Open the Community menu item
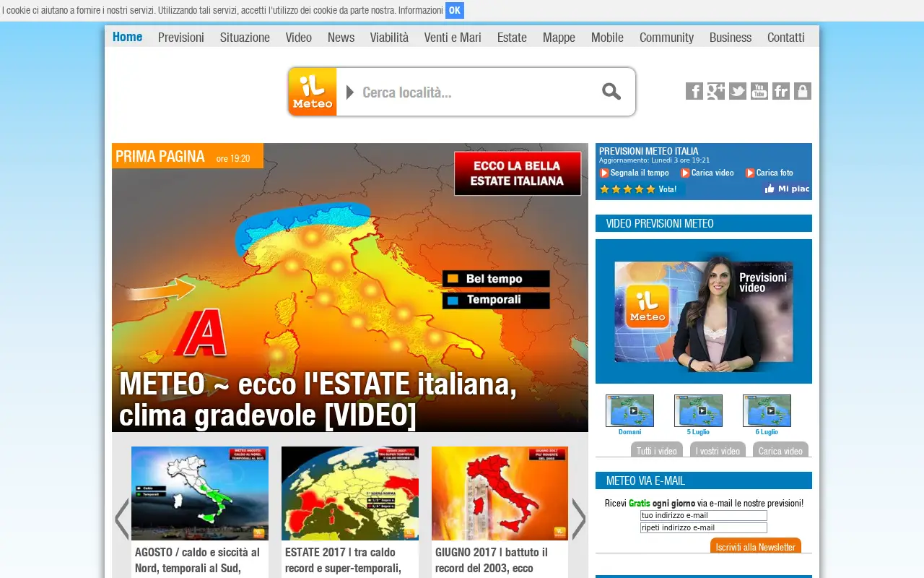The width and height of the screenshot is (924, 578). [x=666, y=38]
